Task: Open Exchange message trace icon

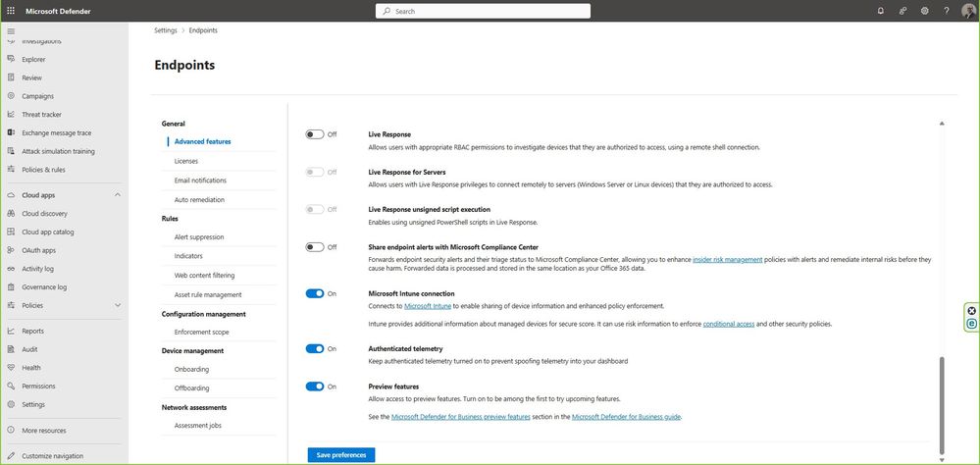Action: point(11,132)
